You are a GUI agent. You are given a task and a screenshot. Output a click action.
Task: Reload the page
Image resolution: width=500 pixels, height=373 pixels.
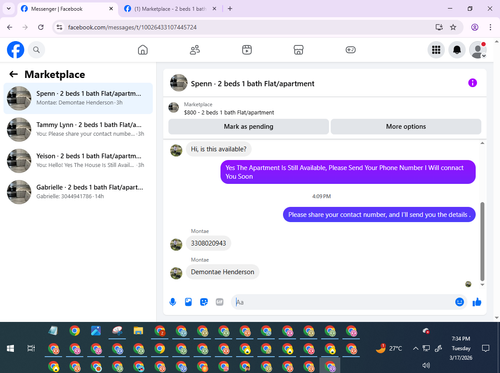pos(41,27)
